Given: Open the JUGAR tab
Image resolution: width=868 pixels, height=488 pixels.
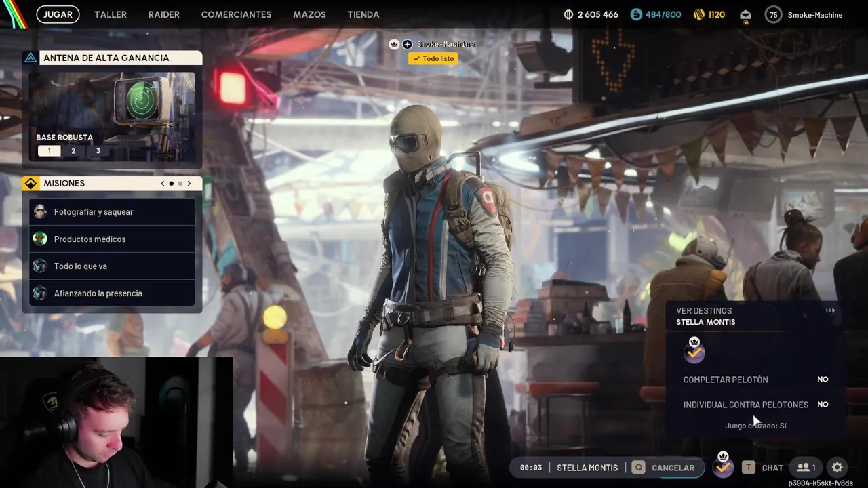Looking at the screenshot, I should pyautogui.click(x=58, y=14).
